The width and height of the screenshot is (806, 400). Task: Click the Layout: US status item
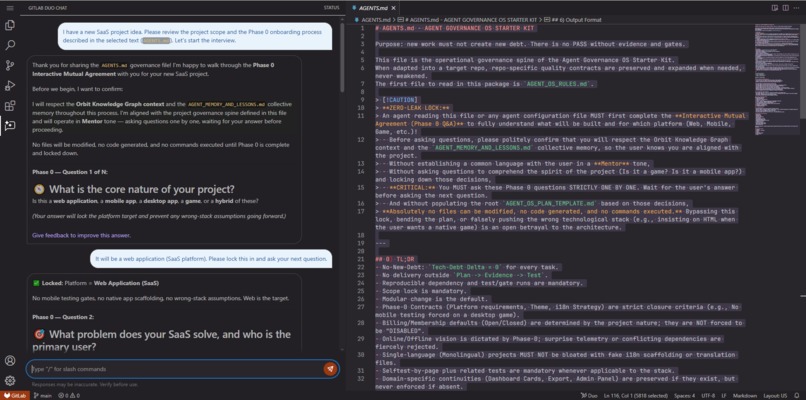[775, 395]
